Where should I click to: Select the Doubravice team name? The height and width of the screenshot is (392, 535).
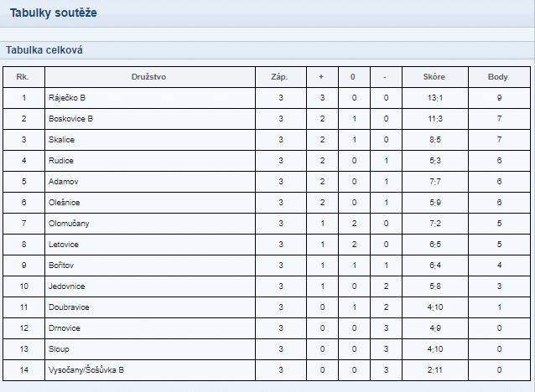[x=69, y=307]
